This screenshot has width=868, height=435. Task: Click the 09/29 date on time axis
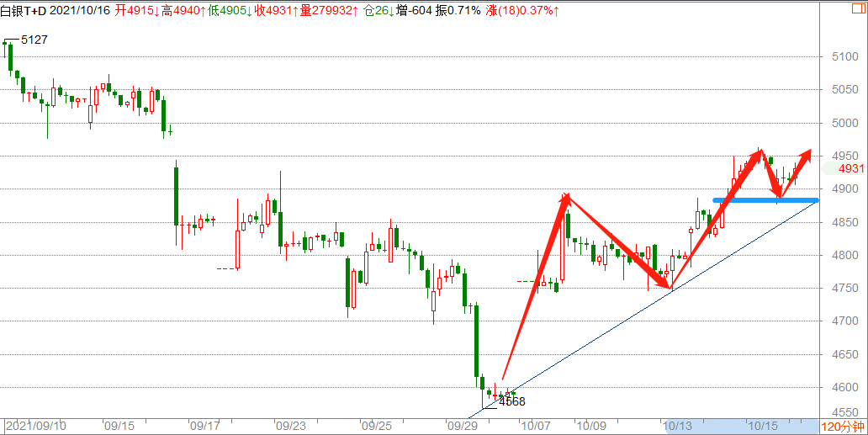[463, 427]
